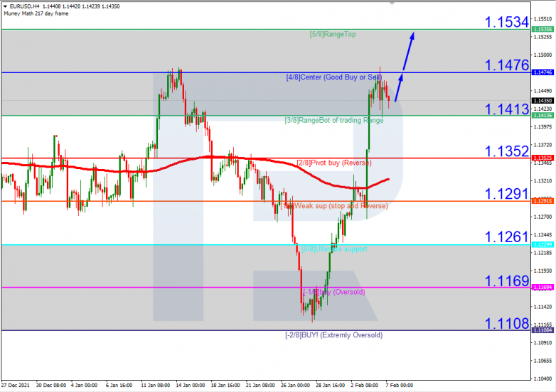Image resolution: width=556 pixels, height=392 pixels.
Task: Select the [5/8]RangeTop level label
Action: point(332,34)
